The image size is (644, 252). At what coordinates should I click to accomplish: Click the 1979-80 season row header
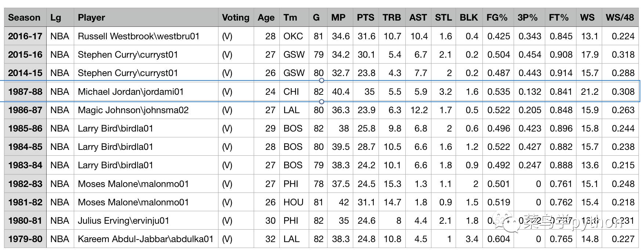pyautogui.click(x=25, y=239)
